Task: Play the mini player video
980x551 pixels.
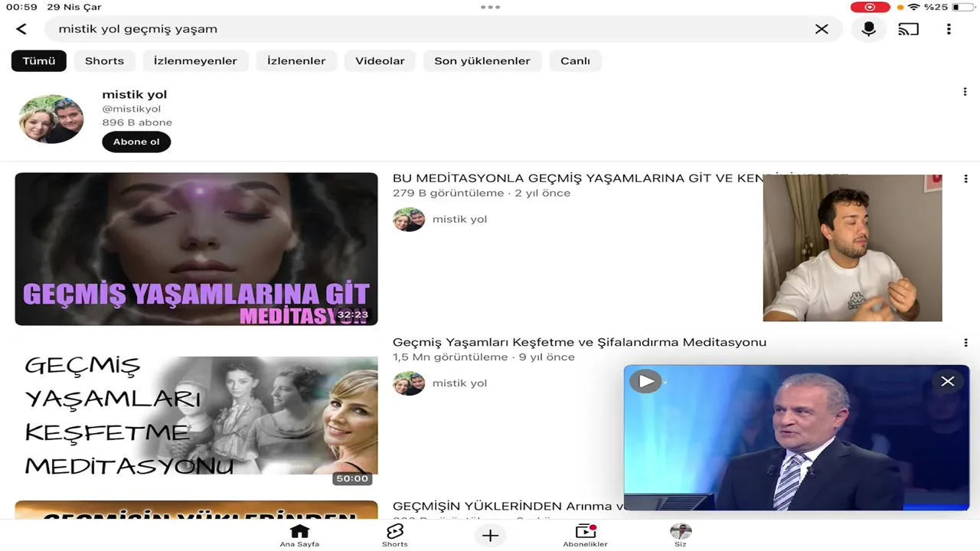Action: point(645,381)
